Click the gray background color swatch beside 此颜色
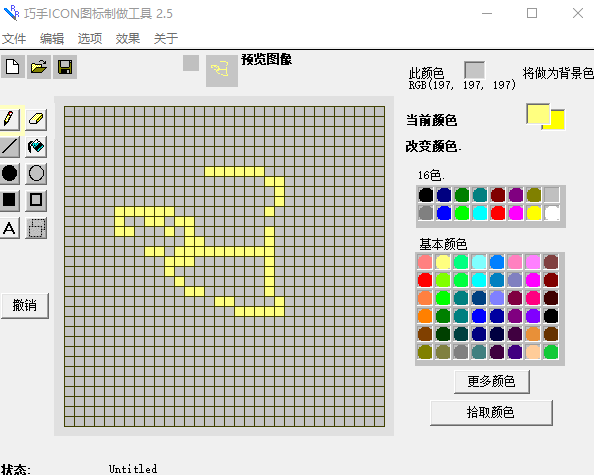594x475 pixels. pos(474,70)
